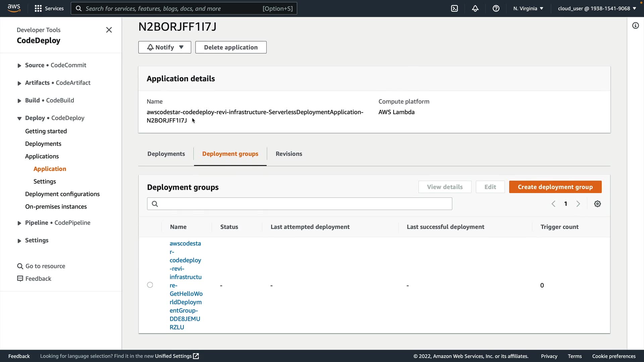
Task: Click Delete application button
Action: [231, 47]
